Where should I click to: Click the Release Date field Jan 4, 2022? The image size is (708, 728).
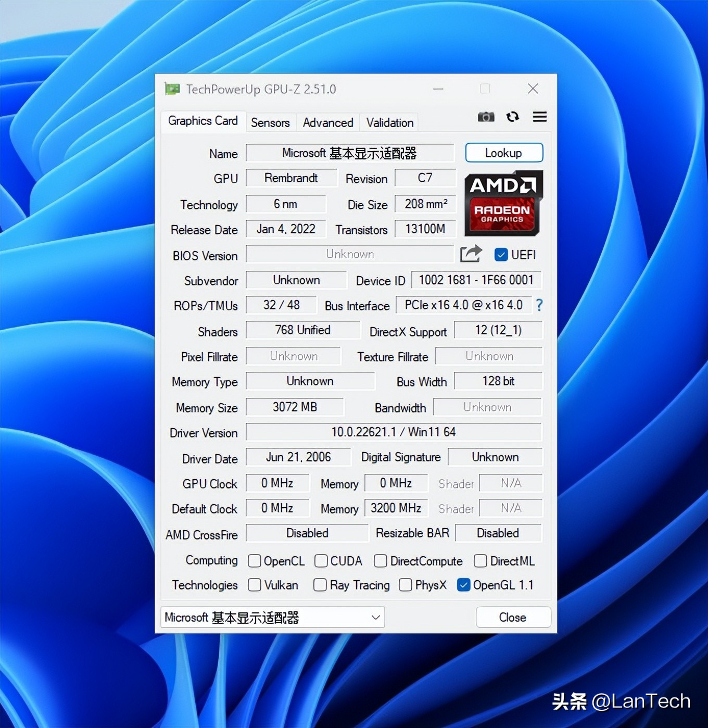point(286,229)
